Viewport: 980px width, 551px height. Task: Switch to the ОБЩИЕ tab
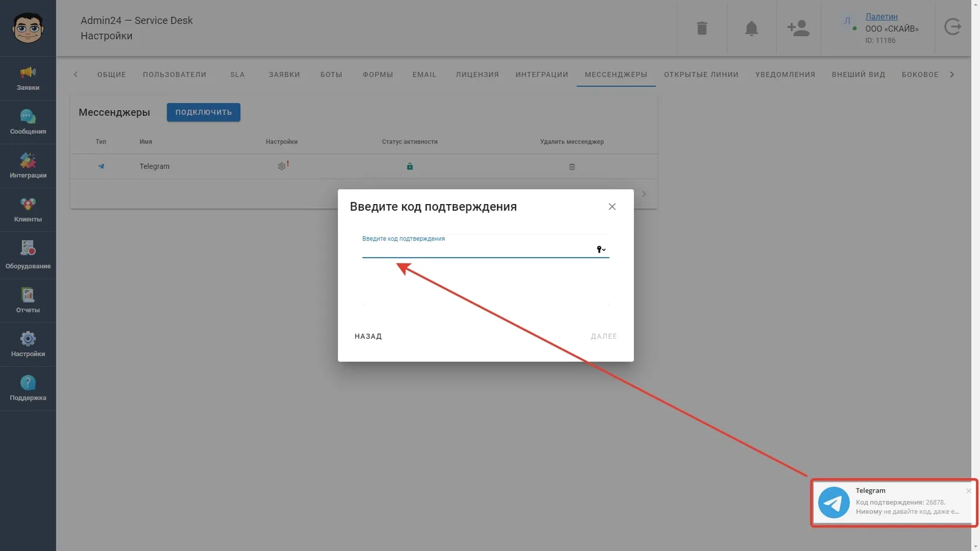pos(111,75)
